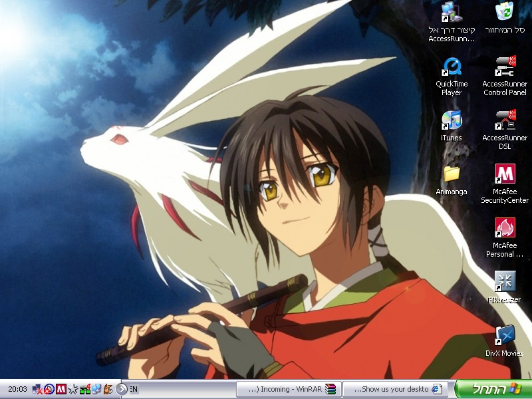Click the red McAfee tray icon
The height and width of the screenshot is (399, 532).
61,389
